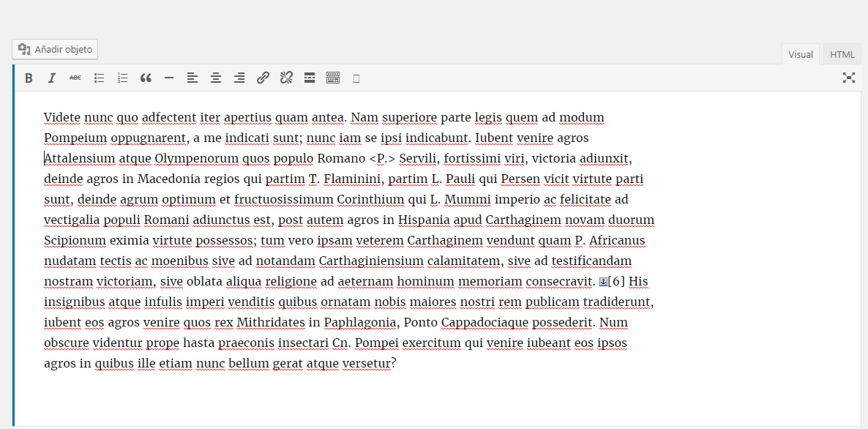Insert or edit a link
Image resolution: width=868 pixels, height=429 pixels.
[263, 78]
